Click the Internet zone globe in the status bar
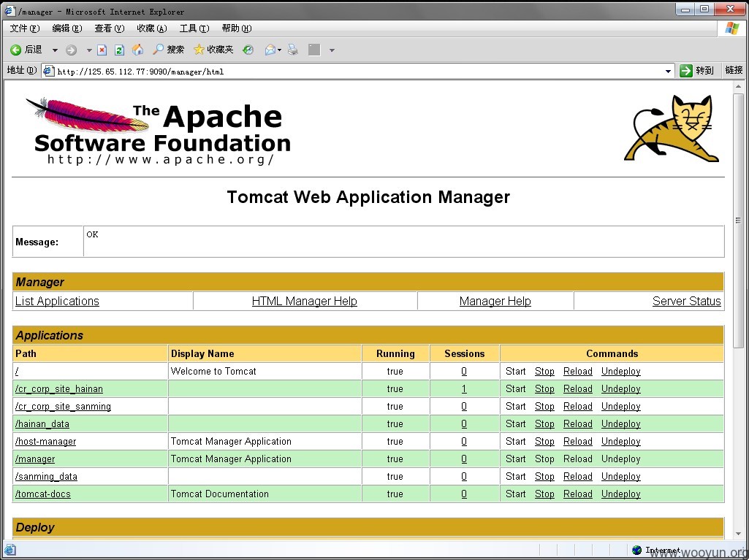Screen dimensions: 749x560 click(x=636, y=550)
